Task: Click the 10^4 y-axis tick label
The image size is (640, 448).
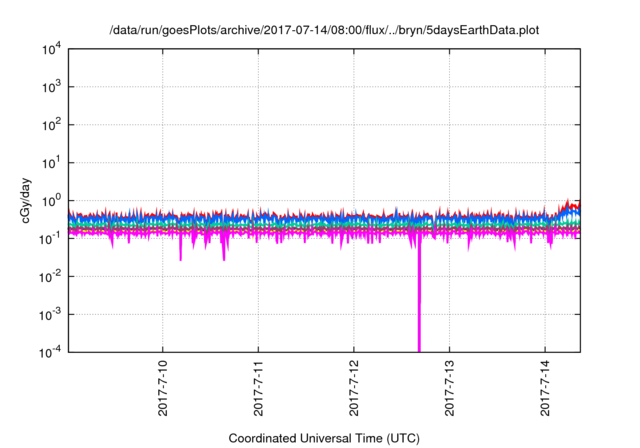Action: click(x=51, y=50)
